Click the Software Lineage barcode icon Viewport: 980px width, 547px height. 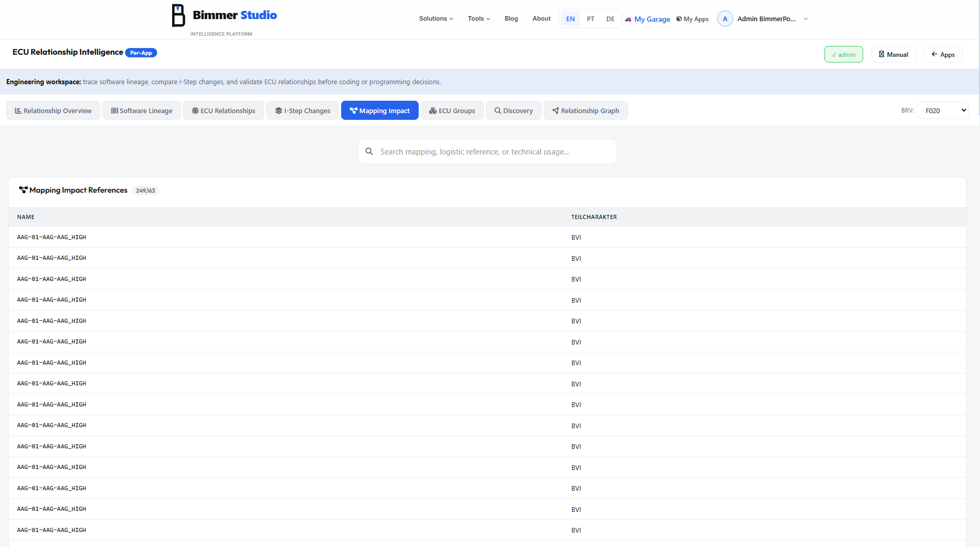[x=115, y=111]
